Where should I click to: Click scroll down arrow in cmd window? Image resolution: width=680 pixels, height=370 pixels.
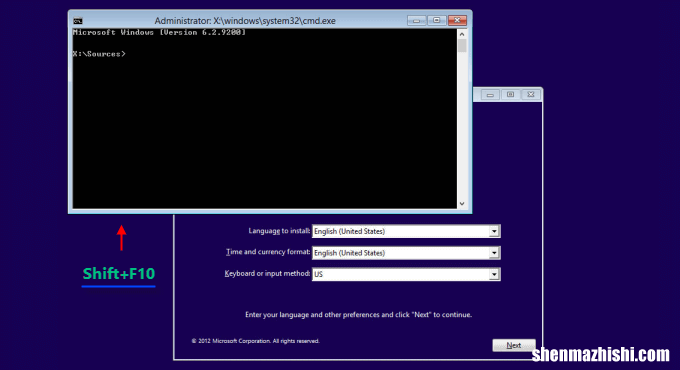pyautogui.click(x=462, y=203)
